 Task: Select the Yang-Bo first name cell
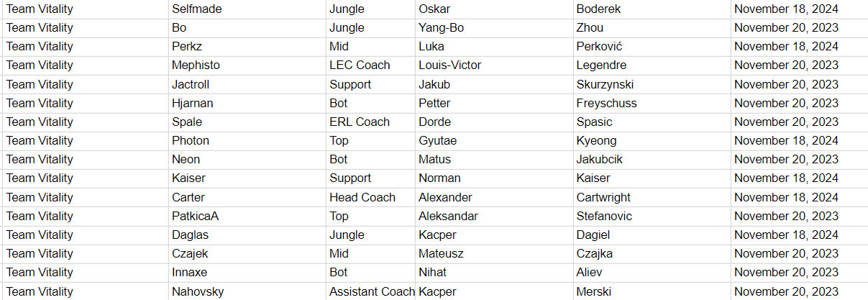tap(494, 28)
